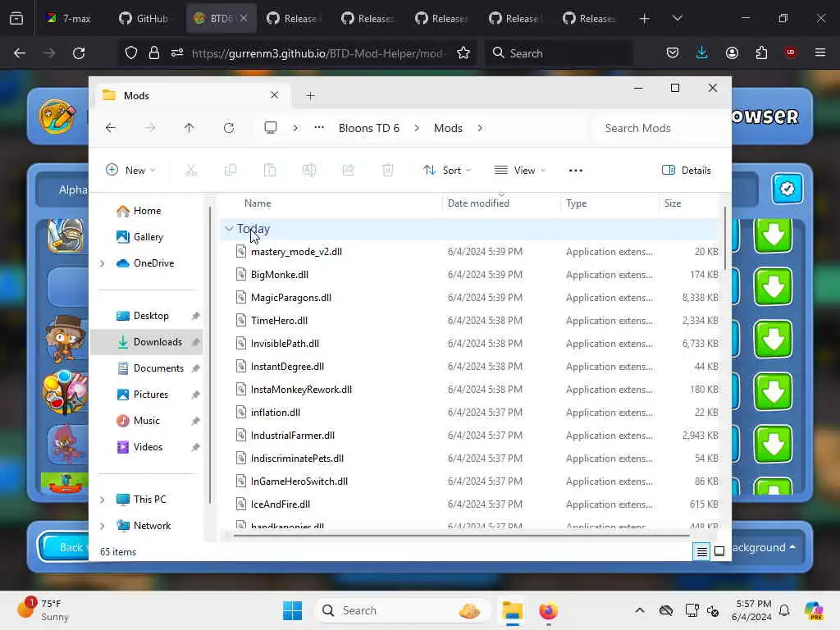Open the See more ellipsis in Explorer toolbar
The height and width of the screenshot is (630, 840).
575,171
